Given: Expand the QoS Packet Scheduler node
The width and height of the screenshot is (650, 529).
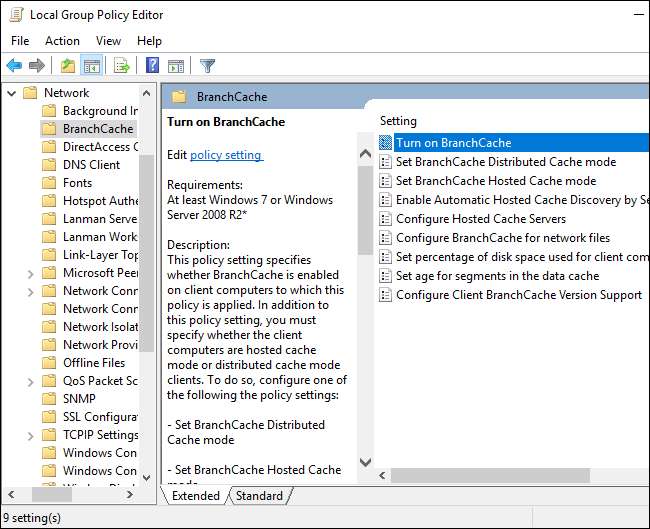Looking at the screenshot, I should click(28, 381).
